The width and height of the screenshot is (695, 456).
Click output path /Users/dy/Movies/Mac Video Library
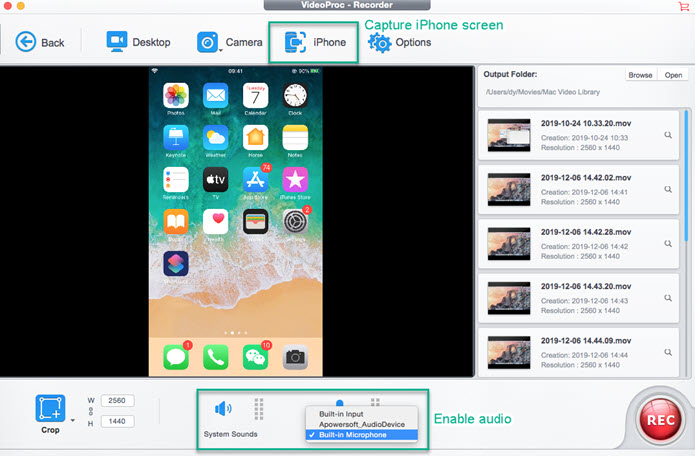543,92
